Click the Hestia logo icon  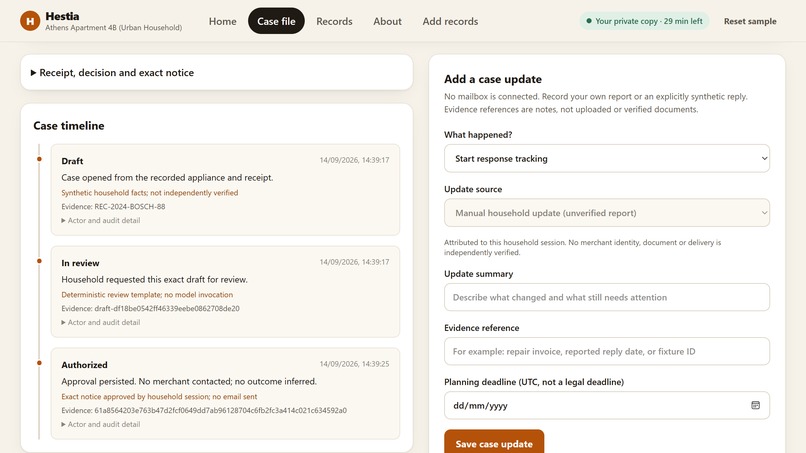click(x=30, y=21)
